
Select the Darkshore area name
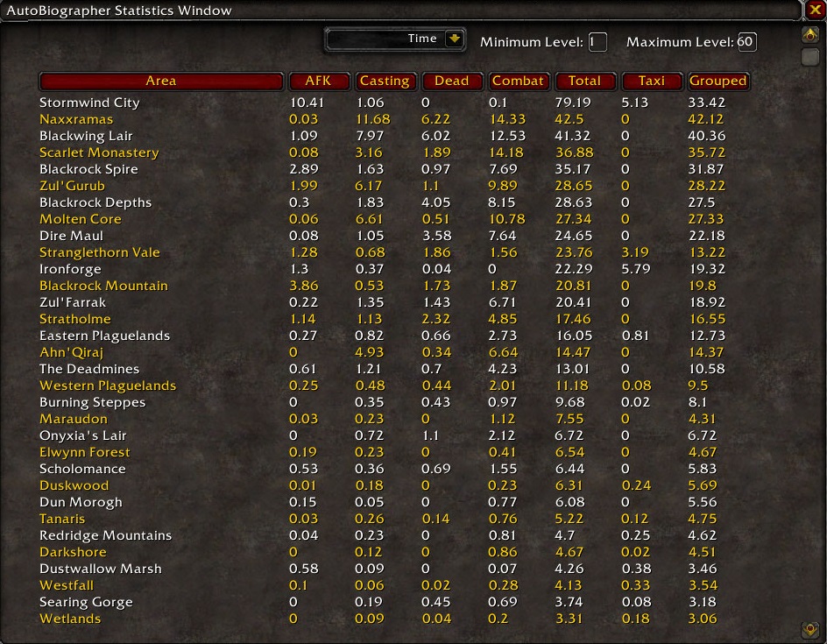click(74, 552)
